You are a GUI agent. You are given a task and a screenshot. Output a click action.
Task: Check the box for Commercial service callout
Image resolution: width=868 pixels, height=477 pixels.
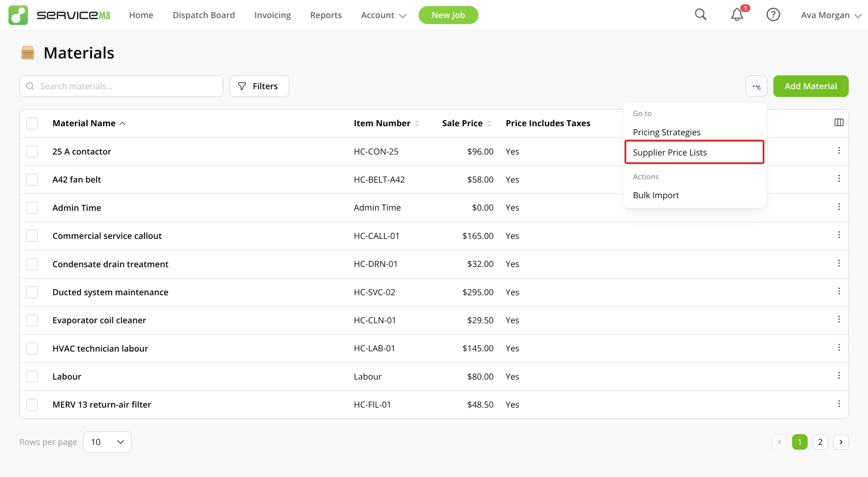[x=32, y=236]
